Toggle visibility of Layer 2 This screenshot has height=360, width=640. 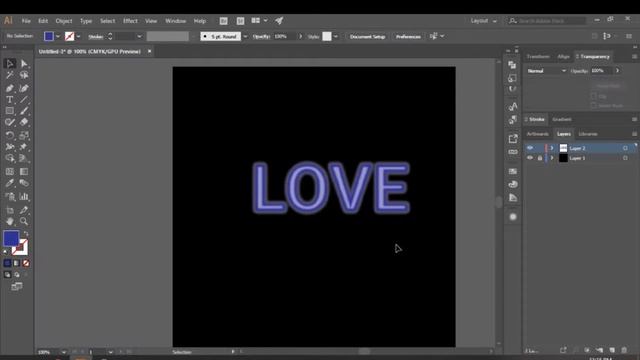click(x=530, y=148)
